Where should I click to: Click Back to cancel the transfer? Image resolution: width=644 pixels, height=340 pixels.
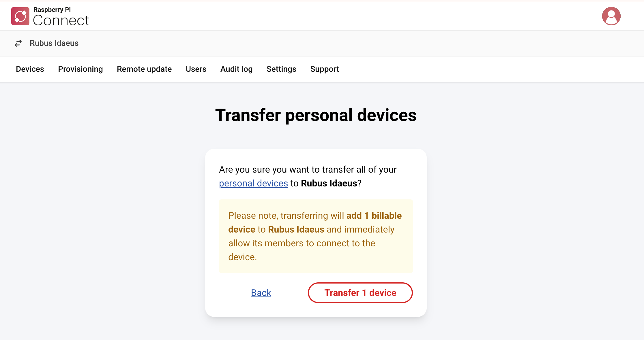(261, 292)
